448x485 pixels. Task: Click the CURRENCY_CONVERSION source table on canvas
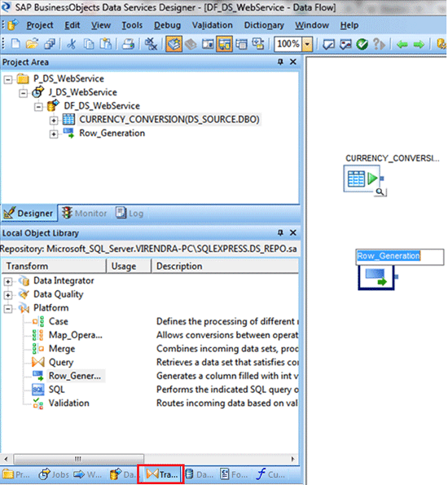point(362,179)
